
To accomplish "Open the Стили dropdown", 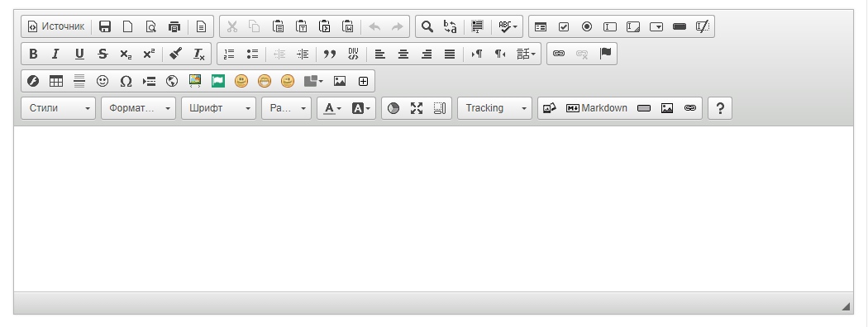I will coord(58,108).
